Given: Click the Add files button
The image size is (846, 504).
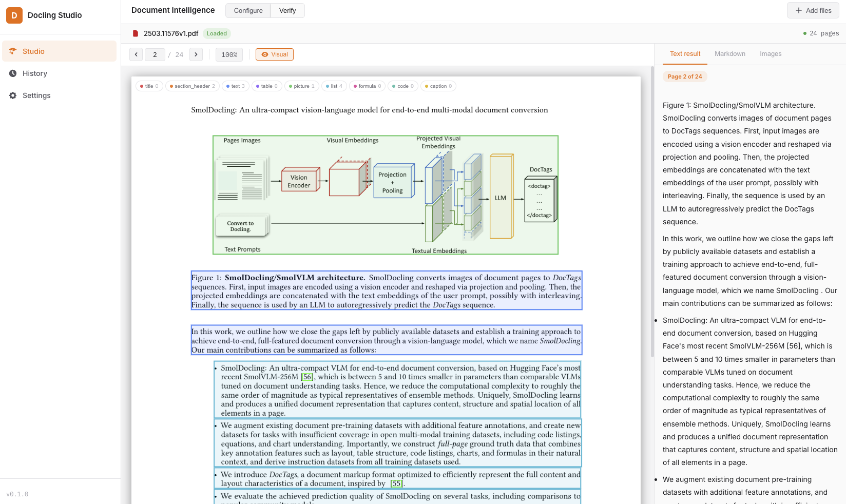Looking at the screenshot, I should [813, 10].
